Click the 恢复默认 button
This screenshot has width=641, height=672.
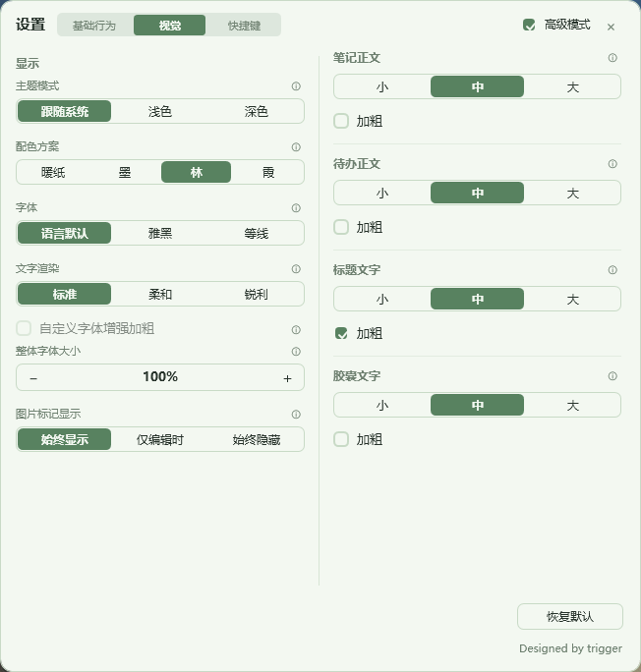point(570,616)
